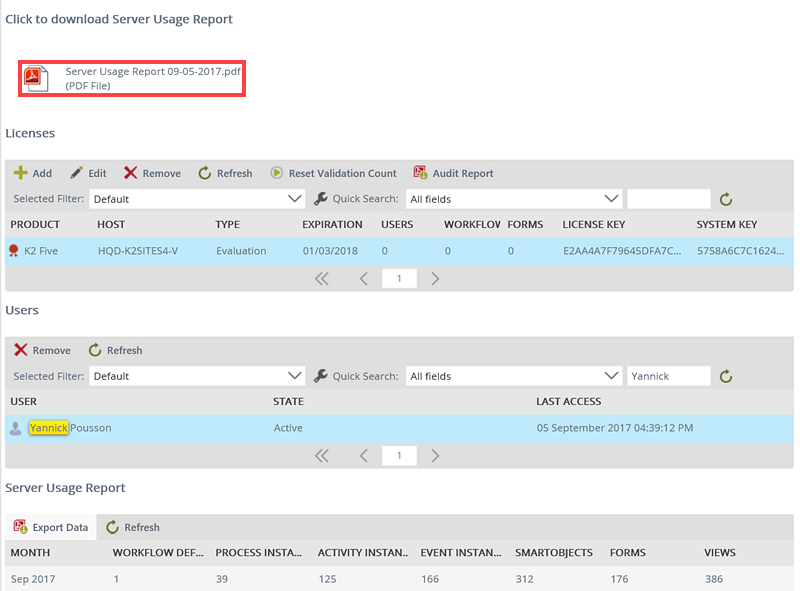Click Refresh label in Licenses toolbar

(x=235, y=174)
